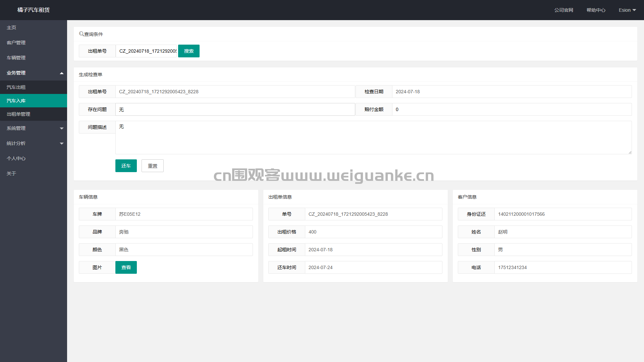Open 客户管理 in sidebar
This screenshot has height=362, width=644.
16,43
